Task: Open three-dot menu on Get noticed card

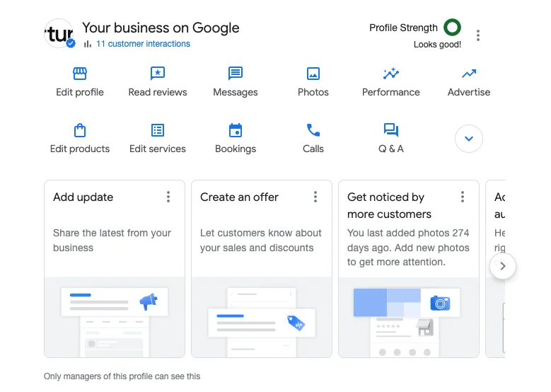Action: tap(463, 197)
